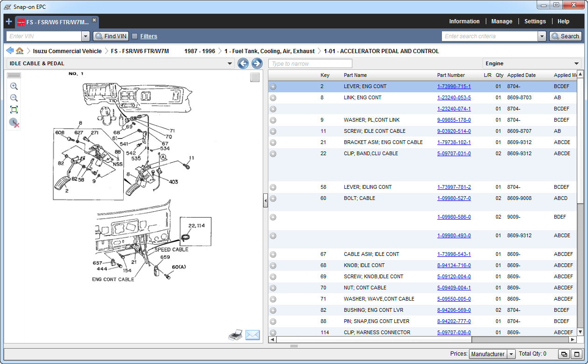Open part number 8-94134-716-0

(x=454, y=265)
